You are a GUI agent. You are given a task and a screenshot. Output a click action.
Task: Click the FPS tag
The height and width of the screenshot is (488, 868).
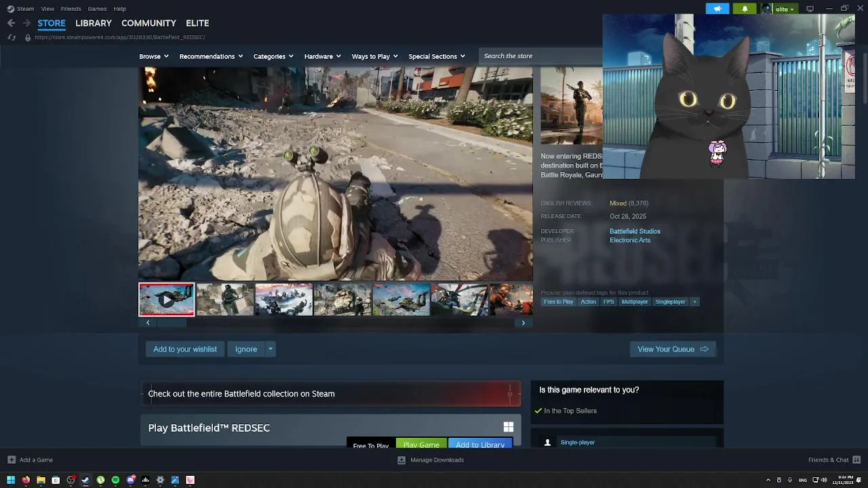click(x=608, y=302)
